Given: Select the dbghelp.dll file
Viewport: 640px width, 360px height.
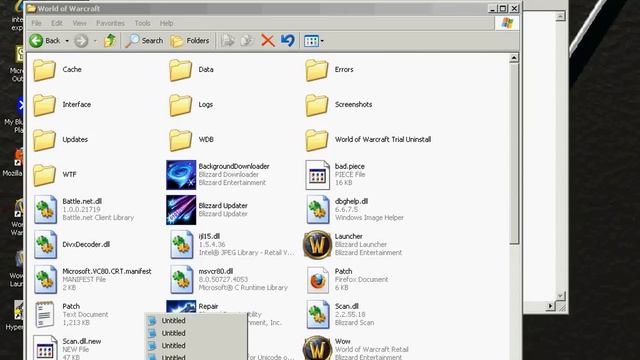Looking at the screenshot, I should 354,209.
